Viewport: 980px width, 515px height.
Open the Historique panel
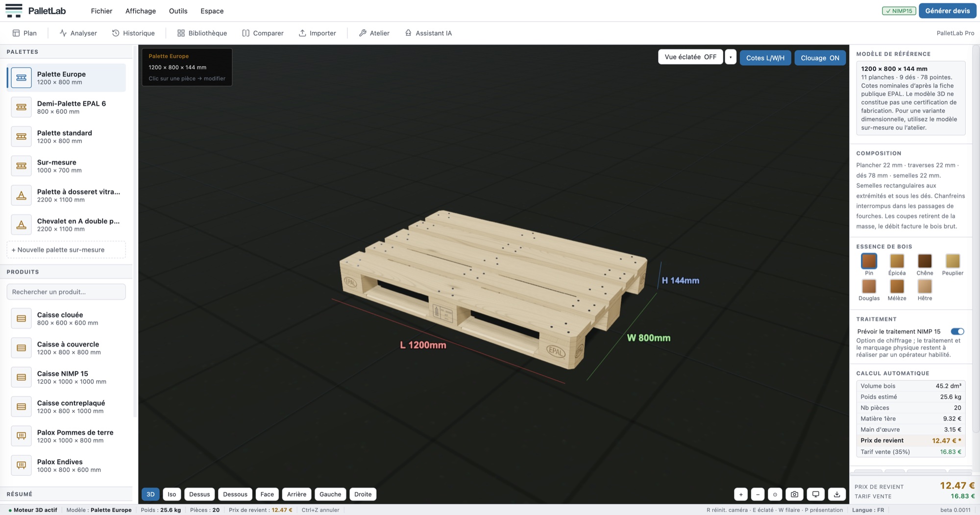(133, 33)
